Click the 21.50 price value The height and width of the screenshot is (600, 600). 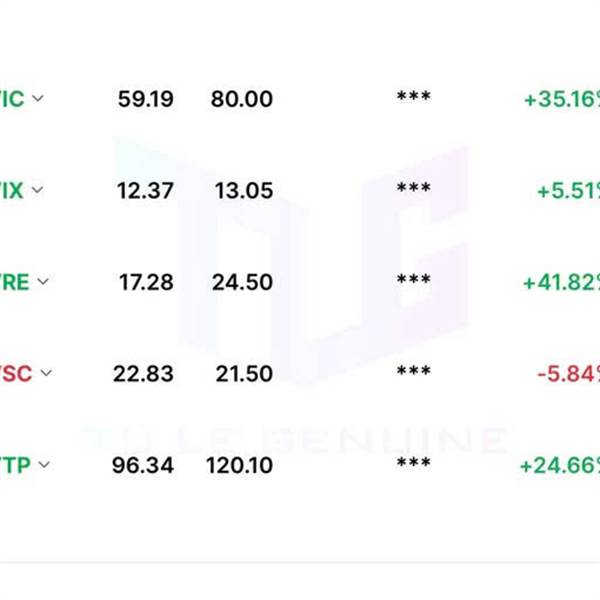pyautogui.click(x=244, y=374)
